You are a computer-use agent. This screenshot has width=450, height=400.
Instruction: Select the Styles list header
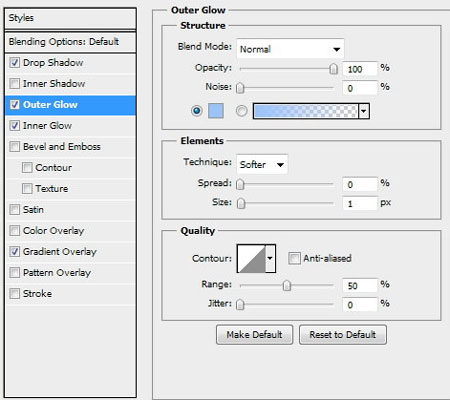click(x=70, y=18)
